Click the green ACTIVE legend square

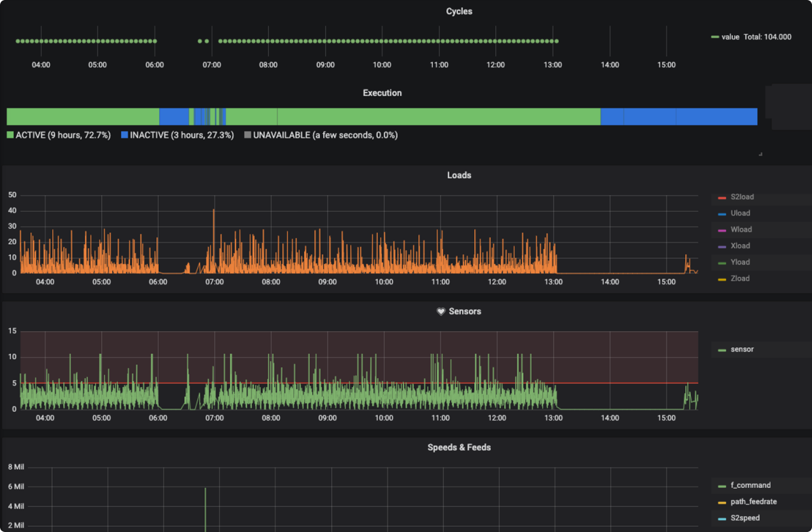tap(10, 135)
